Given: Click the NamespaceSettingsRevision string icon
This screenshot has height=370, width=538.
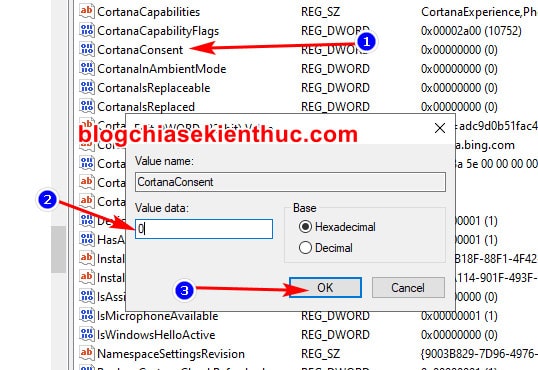Looking at the screenshot, I should [86, 353].
